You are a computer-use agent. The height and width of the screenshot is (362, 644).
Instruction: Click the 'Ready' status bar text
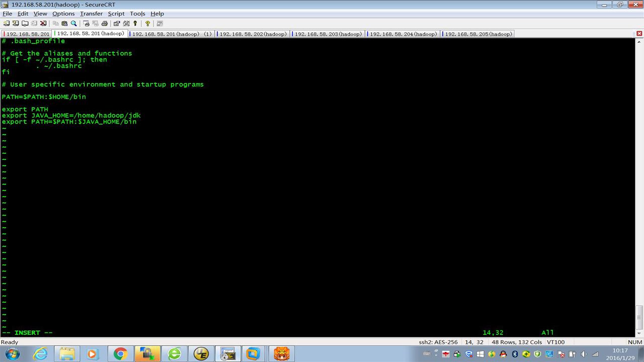pyautogui.click(x=10, y=342)
